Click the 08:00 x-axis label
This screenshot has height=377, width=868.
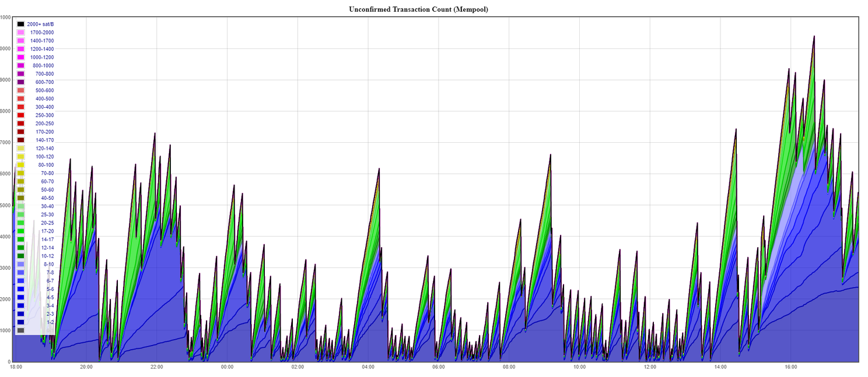coord(509,367)
